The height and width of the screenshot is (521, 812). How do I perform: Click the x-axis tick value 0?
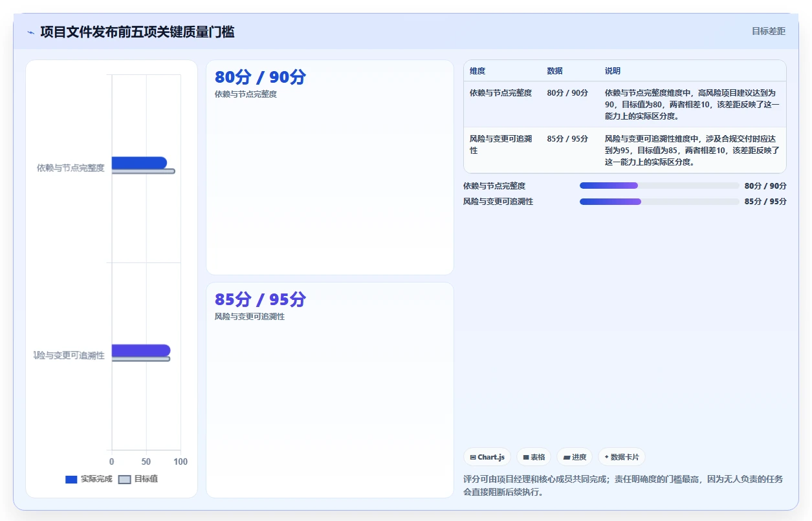pyautogui.click(x=112, y=462)
